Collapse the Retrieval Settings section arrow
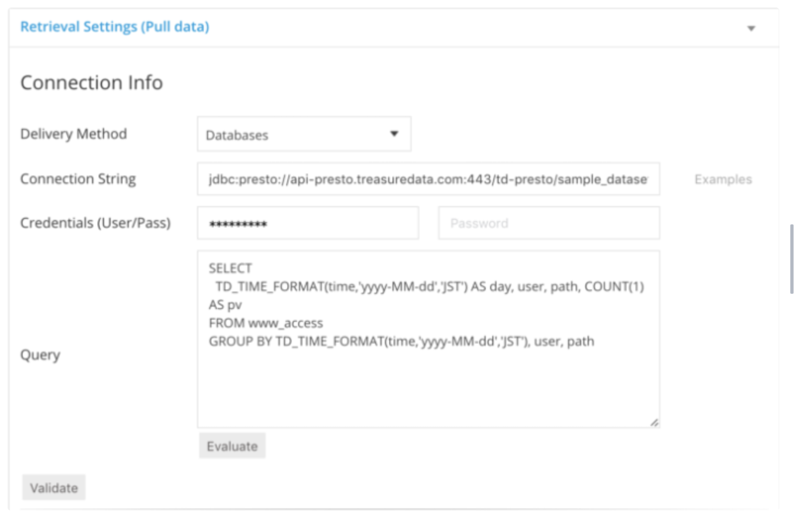Screen dimensions: 812x529 751,28
